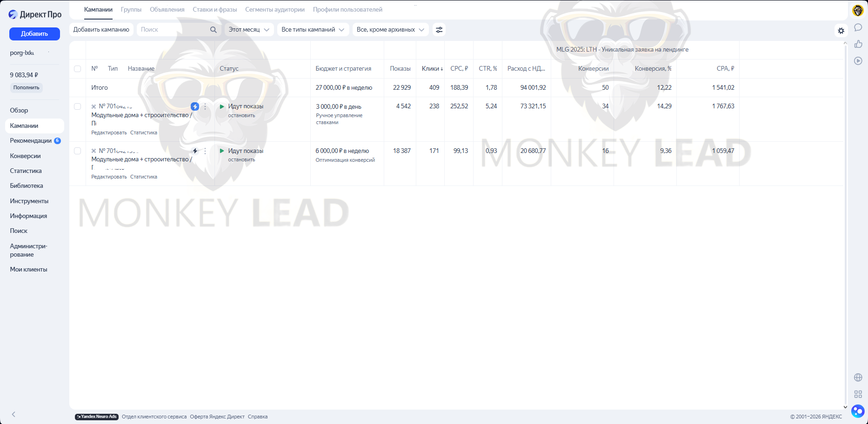Open the 'Все типы кампаний' dropdown
Screen dimensions: 868x424
point(313,30)
